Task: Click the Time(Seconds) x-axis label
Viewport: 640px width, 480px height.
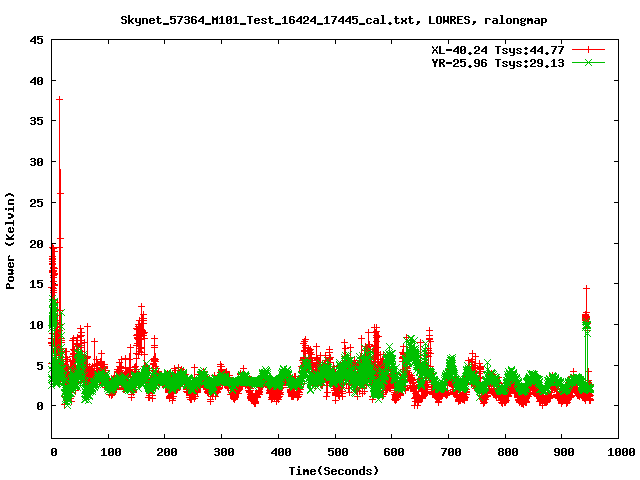Action: (334, 471)
